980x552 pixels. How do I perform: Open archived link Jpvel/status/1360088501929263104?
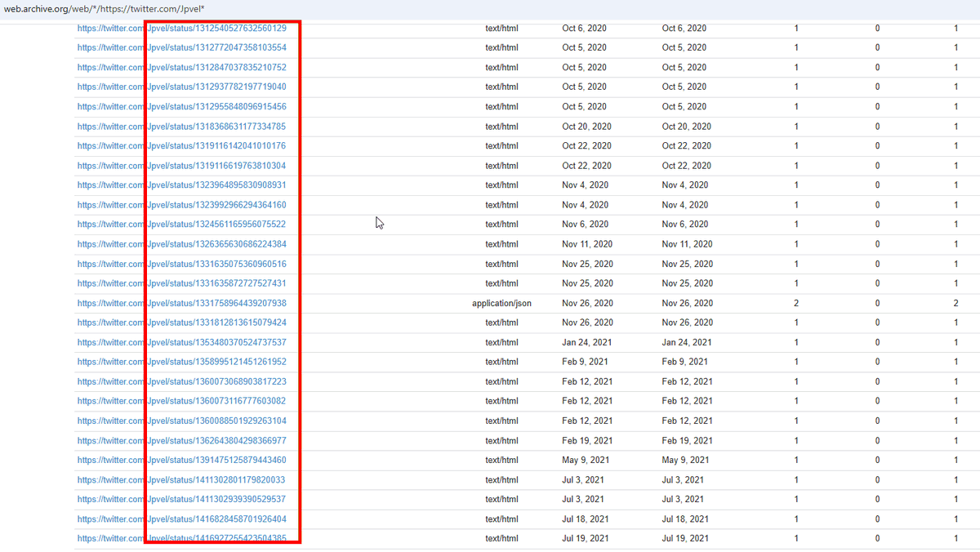tap(182, 421)
